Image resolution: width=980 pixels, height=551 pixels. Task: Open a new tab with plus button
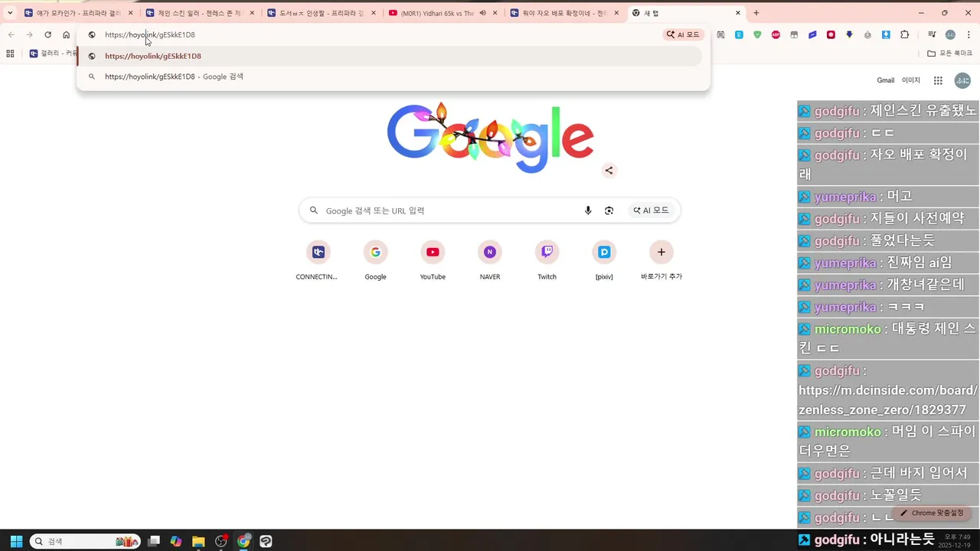click(756, 13)
